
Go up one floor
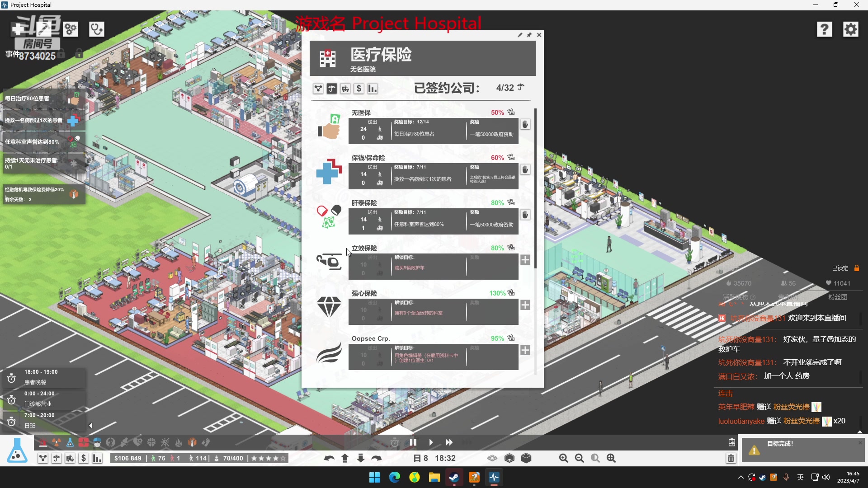[345, 458]
